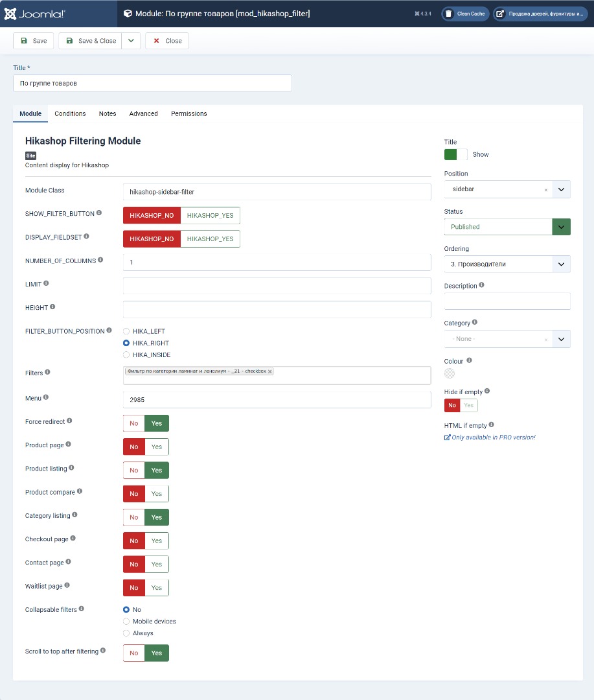The width and height of the screenshot is (594, 700).
Task: Click info icon beside Collapsable filters
Action: click(x=81, y=609)
